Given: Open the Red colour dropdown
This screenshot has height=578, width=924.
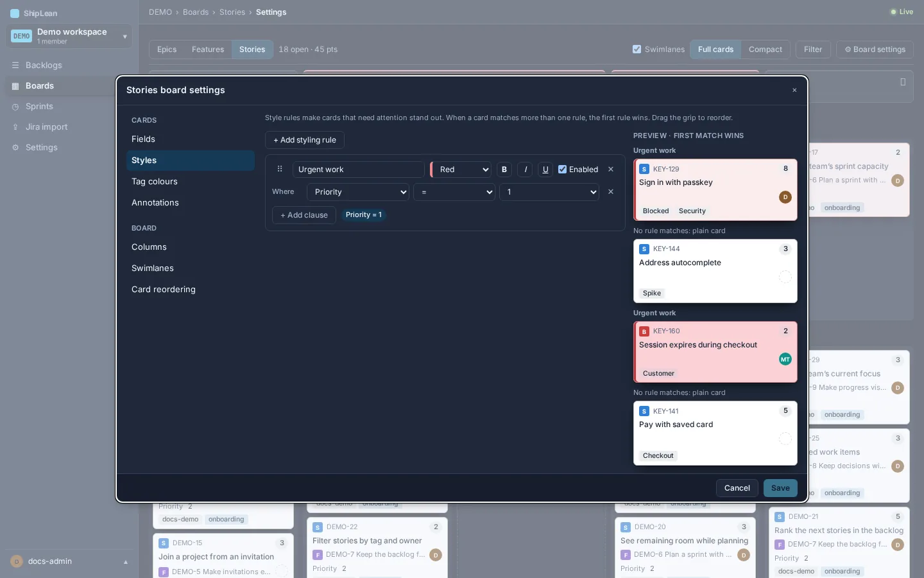Looking at the screenshot, I should 461,170.
